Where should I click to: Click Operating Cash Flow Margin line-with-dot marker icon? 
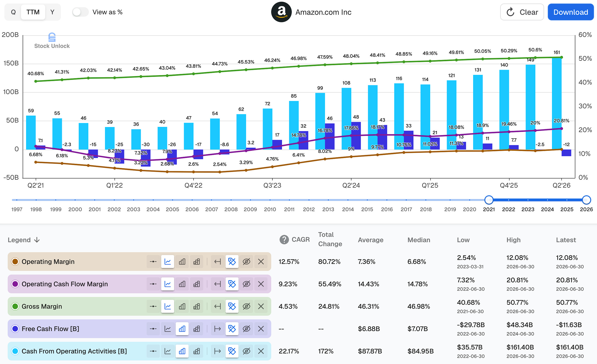point(153,284)
